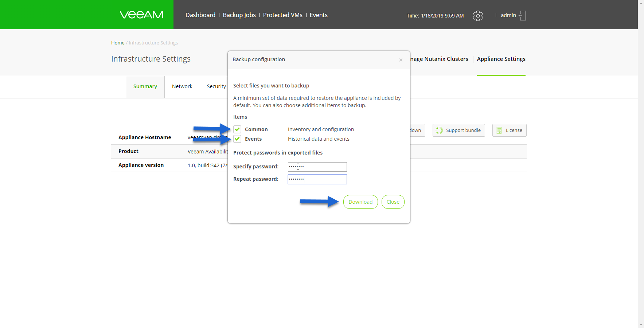Click the License button
Image resolution: width=644 pixels, height=328 pixels.
[x=509, y=130]
